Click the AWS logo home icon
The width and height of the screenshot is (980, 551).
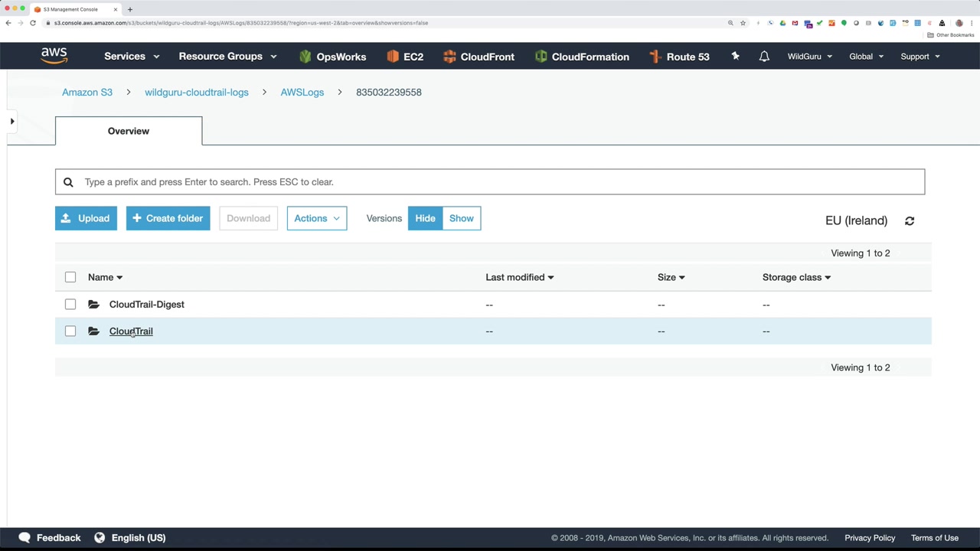[x=54, y=56]
